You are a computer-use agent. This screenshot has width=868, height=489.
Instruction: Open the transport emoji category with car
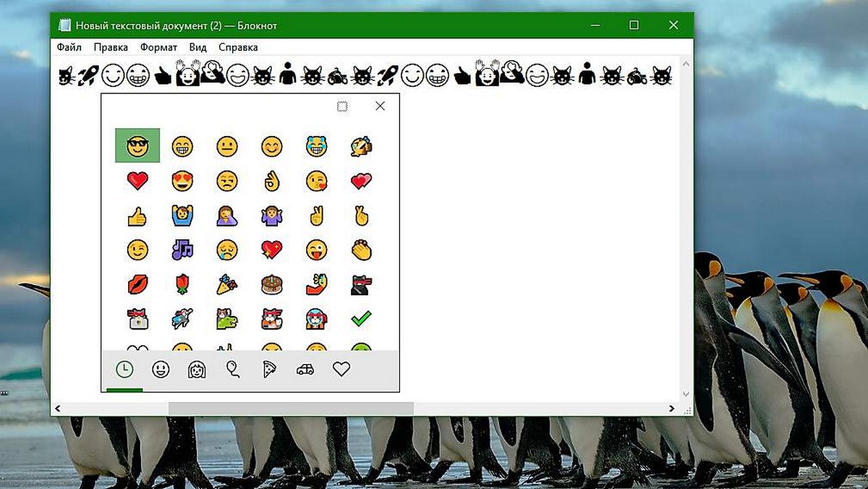pyautogui.click(x=305, y=370)
